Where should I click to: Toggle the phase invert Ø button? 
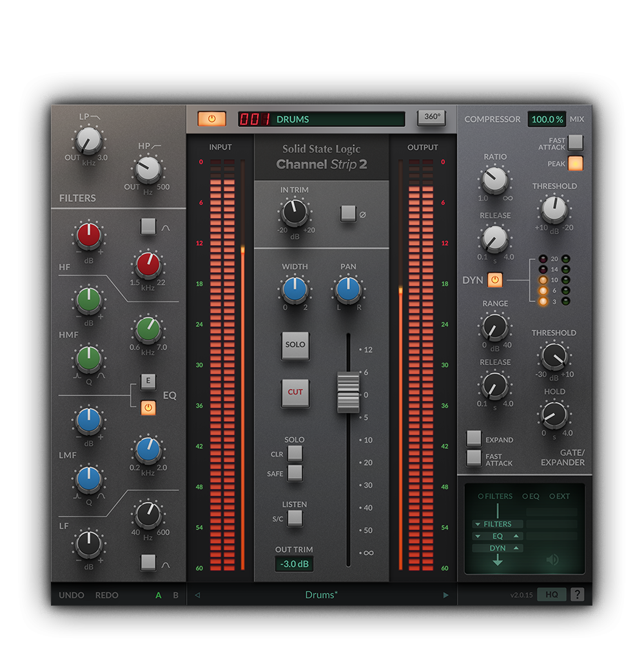348,213
